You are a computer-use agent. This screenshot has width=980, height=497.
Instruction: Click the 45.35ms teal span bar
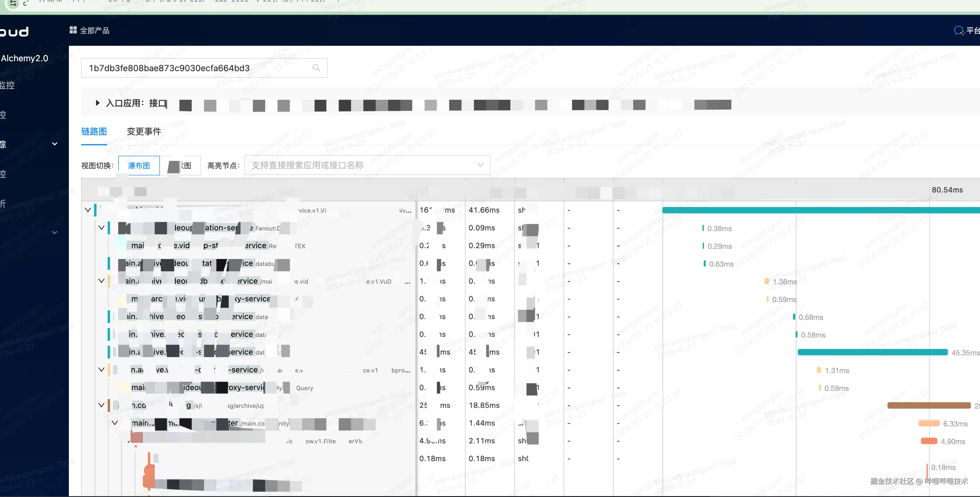click(x=872, y=352)
